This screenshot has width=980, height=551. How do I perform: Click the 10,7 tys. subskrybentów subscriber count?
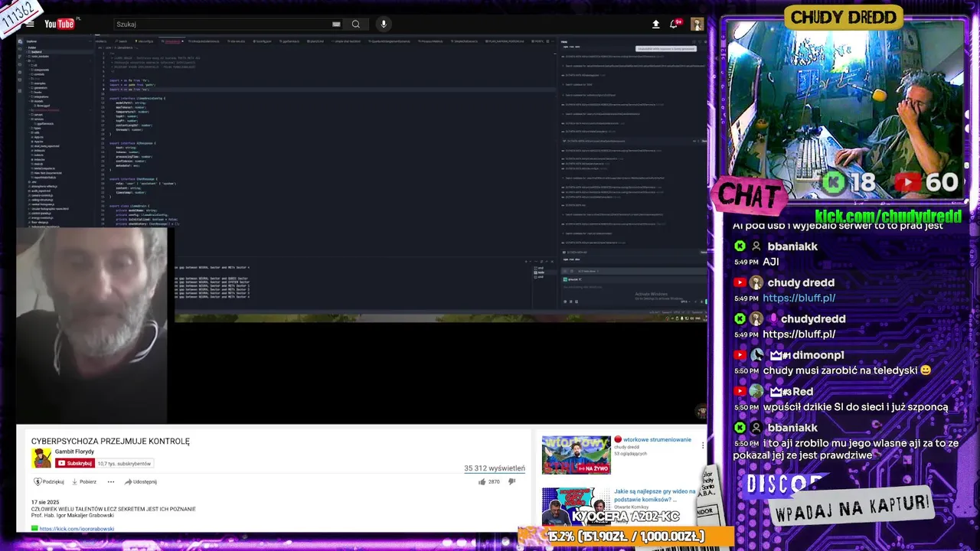tap(125, 463)
